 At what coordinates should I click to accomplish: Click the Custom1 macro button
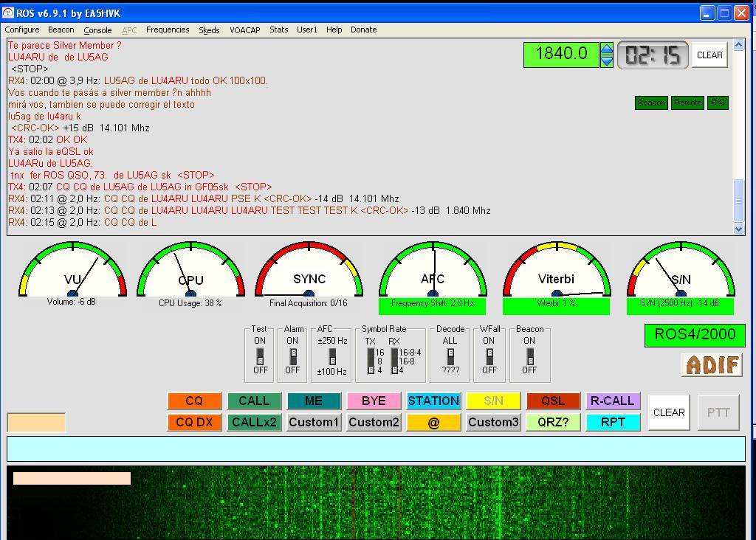pyautogui.click(x=314, y=423)
